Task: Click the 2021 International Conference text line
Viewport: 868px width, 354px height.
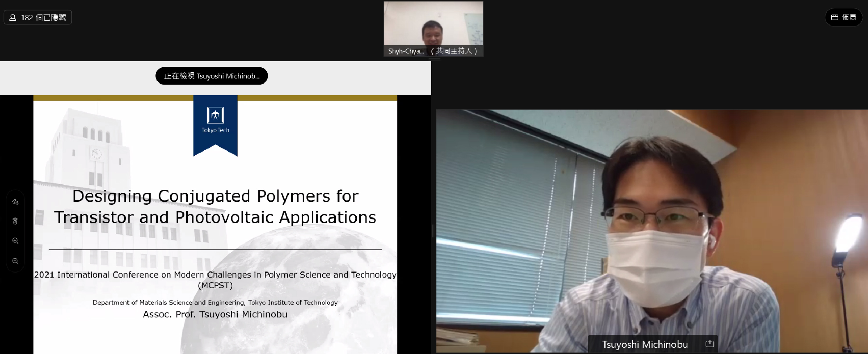Action: (x=215, y=275)
